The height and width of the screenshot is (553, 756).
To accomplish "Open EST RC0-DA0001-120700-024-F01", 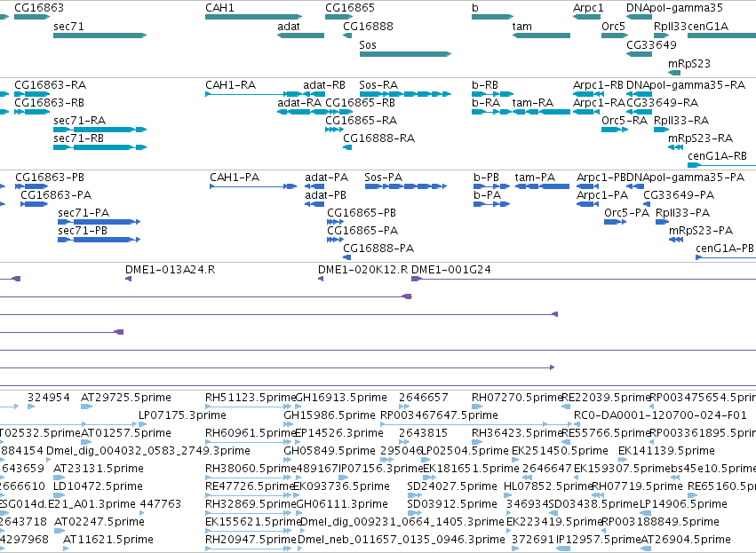I will [577, 424].
